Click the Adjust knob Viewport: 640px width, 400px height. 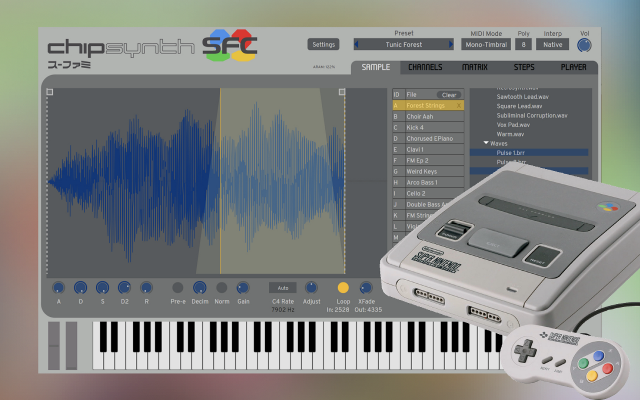tap(311, 288)
